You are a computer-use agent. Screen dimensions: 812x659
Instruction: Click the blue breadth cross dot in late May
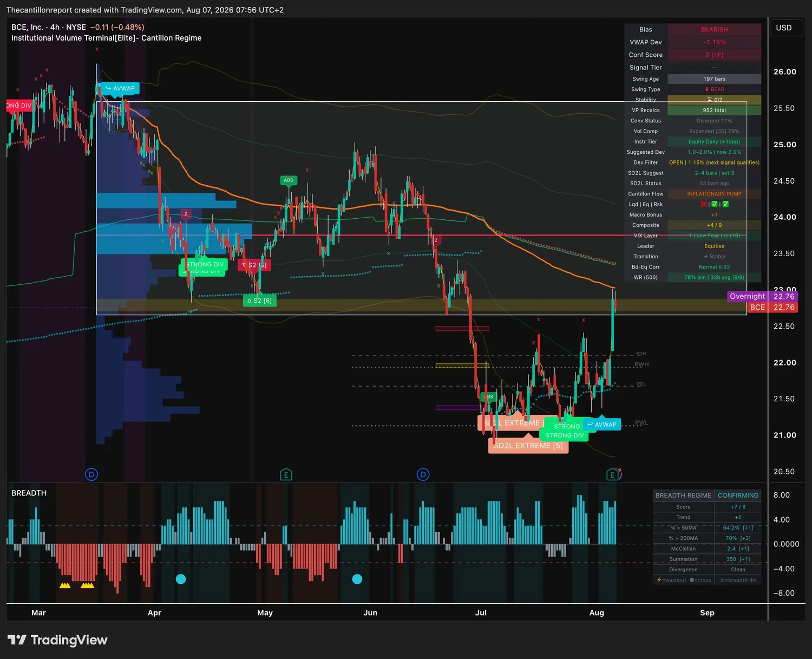pyautogui.click(x=357, y=579)
